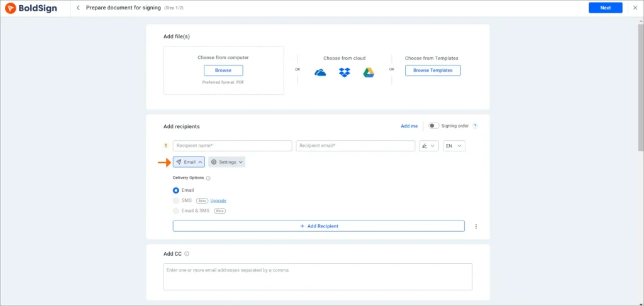Open Browse Templates
644x306 pixels.
[x=433, y=70]
